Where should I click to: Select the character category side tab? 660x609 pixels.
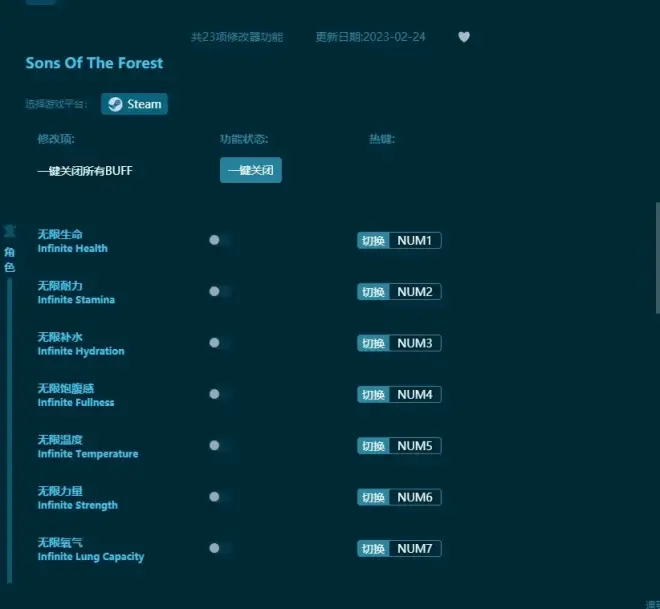[9, 253]
